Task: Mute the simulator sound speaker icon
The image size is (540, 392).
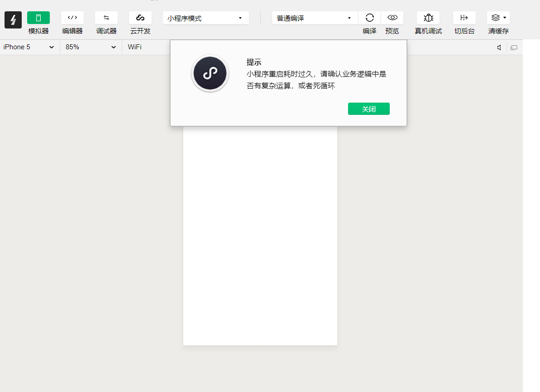Action: coord(499,47)
